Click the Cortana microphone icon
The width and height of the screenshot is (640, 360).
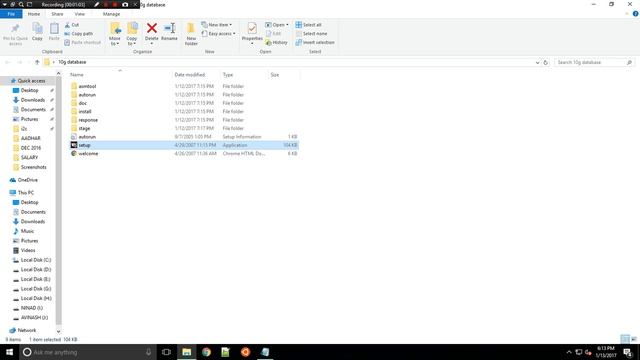point(149,352)
